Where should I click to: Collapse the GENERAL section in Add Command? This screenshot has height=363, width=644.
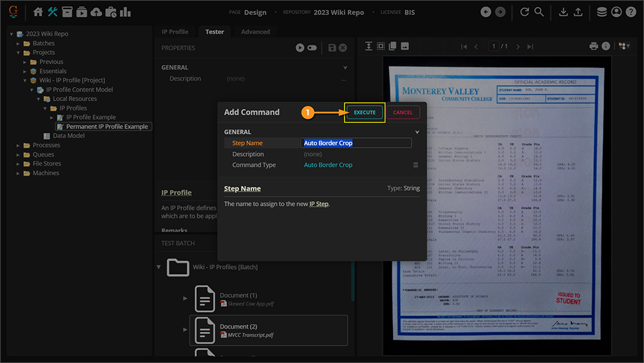click(x=417, y=132)
